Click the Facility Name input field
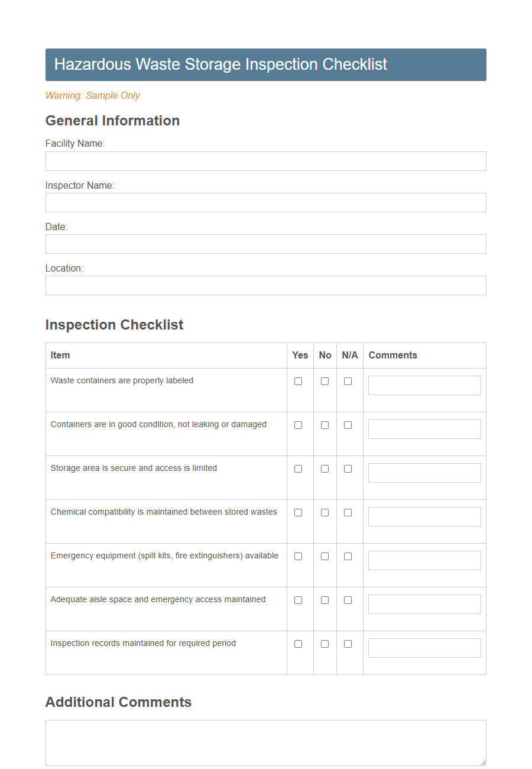Screen dimensions: 532x769 tap(265, 161)
